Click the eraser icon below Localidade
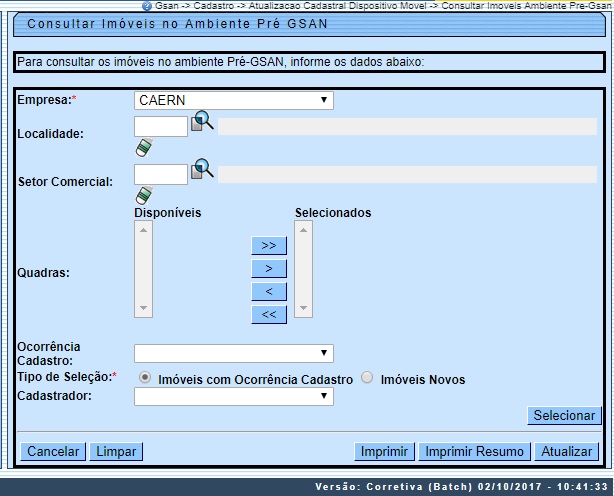Screen dimensions: 614x496 pos(143,148)
